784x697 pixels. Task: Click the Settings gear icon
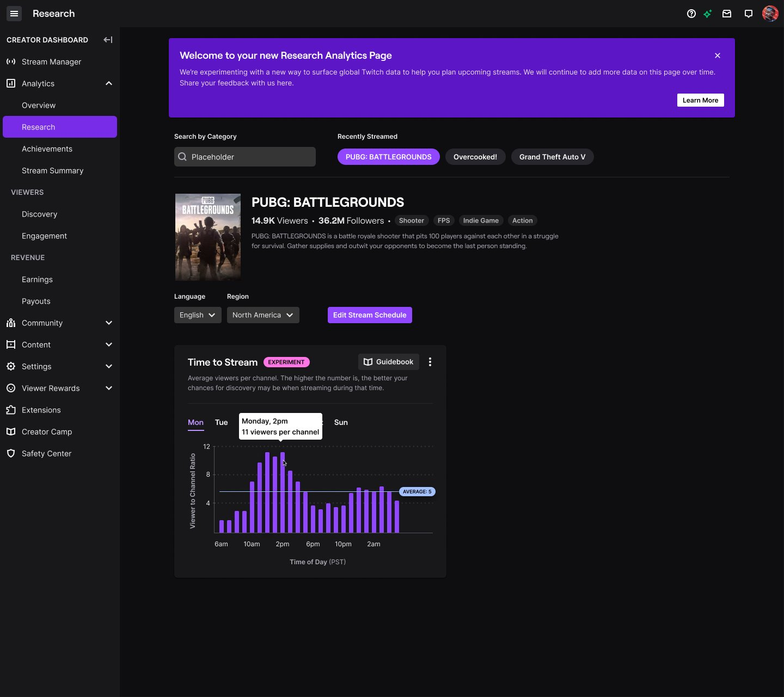(11, 366)
